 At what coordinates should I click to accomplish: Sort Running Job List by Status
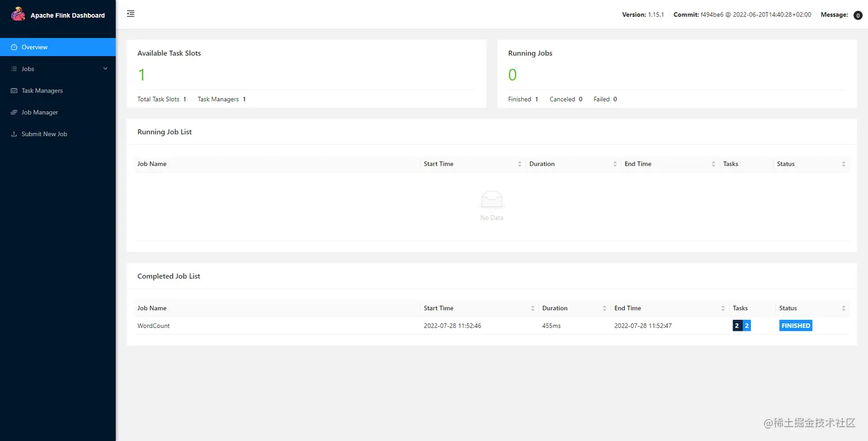tap(844, 164)
